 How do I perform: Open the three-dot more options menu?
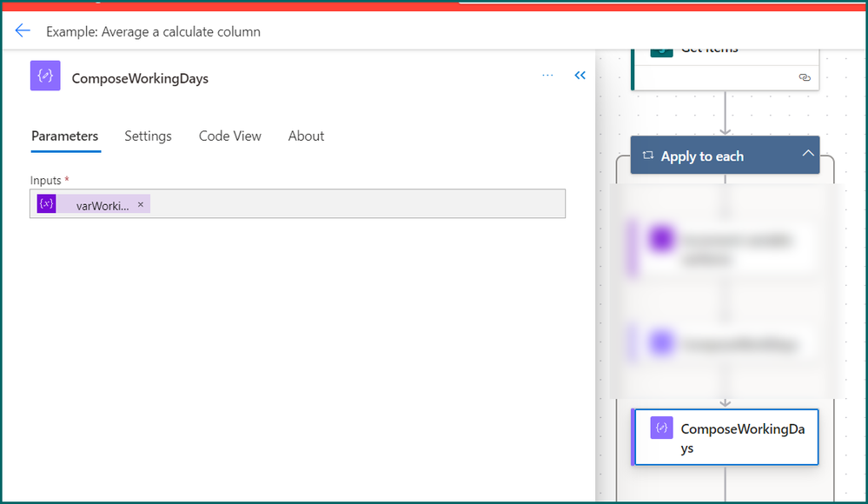tap(547, 75)
